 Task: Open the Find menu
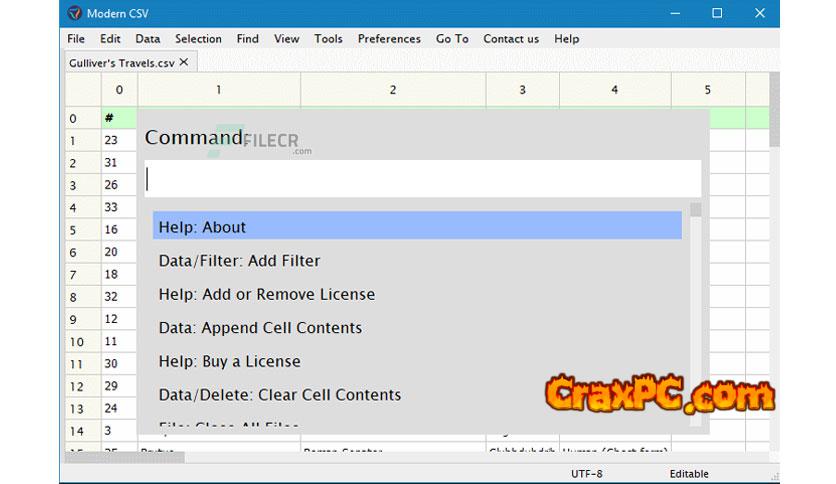pos(247,39)
